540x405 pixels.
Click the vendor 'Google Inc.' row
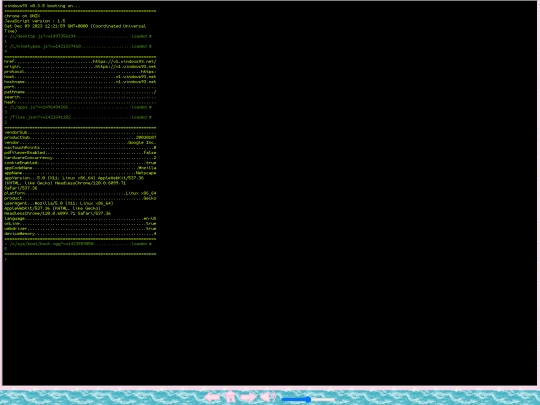tap(80, 143)
